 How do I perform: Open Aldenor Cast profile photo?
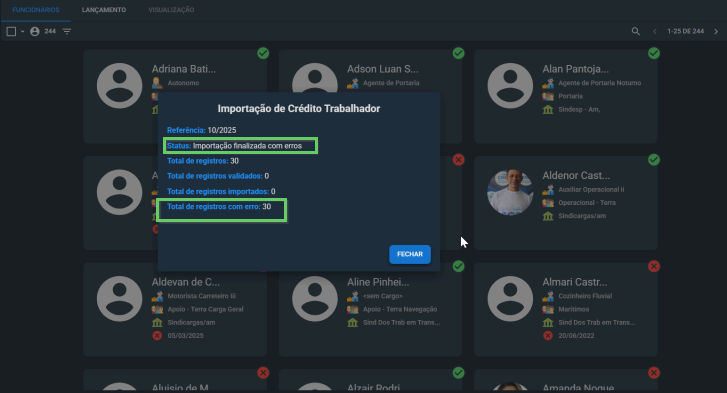tap(510, 192)
